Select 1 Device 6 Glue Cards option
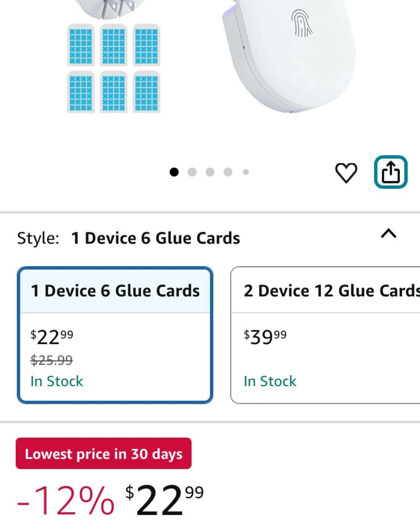 click(115, 291)
